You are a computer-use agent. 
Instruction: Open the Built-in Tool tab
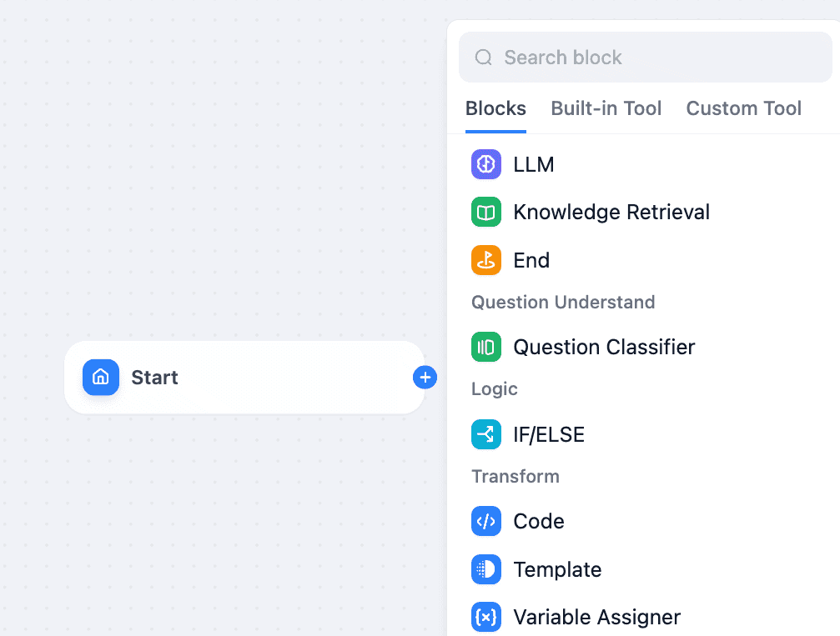pyautogui.click(x=606, y=108)
